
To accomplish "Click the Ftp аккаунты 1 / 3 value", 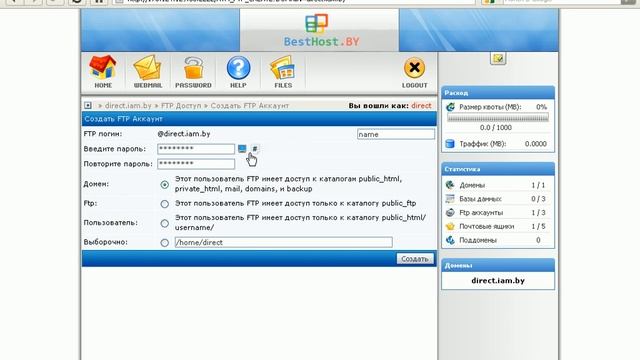I will [x=538, y=213].
